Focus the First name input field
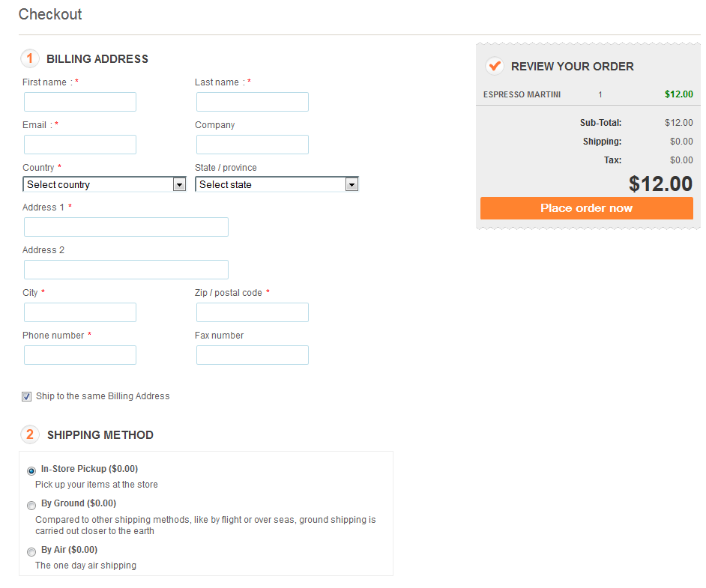 [80, 102]
